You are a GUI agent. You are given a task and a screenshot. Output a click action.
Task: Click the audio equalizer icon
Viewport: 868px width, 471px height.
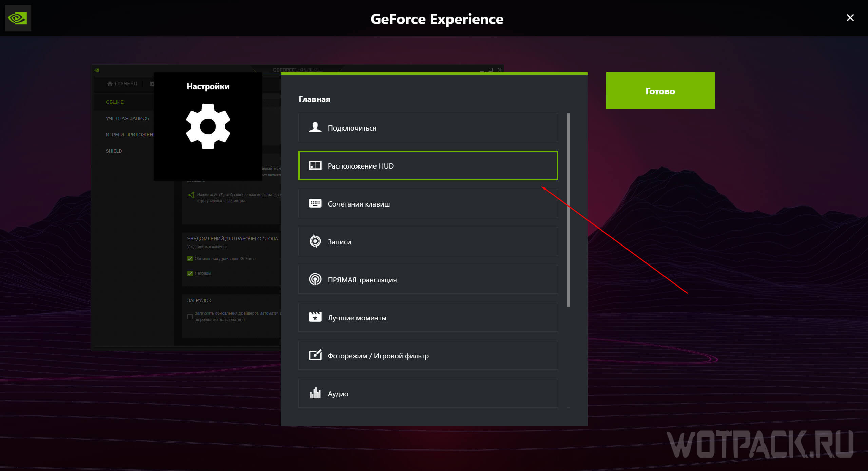315,393
